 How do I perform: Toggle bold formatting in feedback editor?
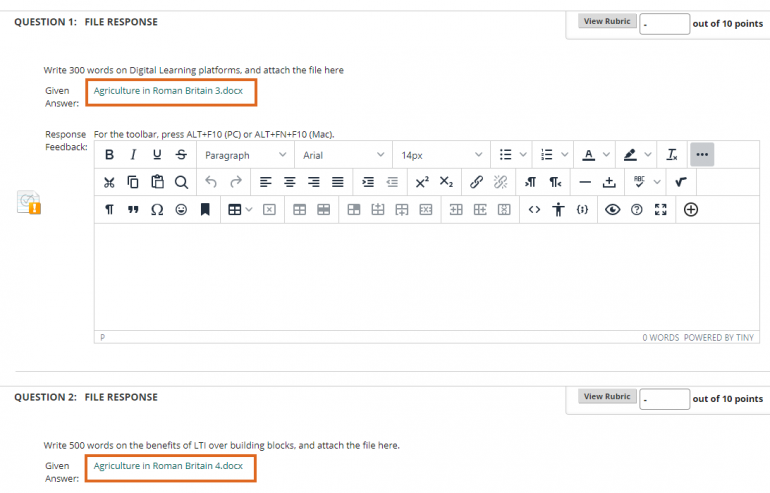110,155
